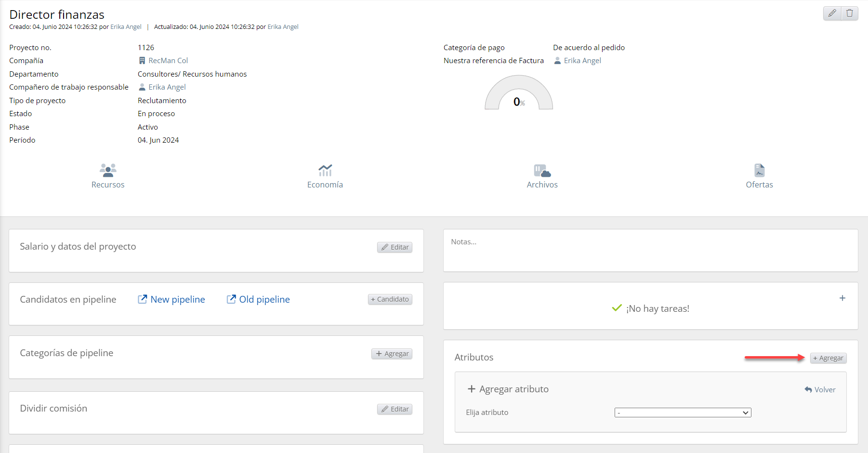Open the Ofertas document icon
Viewport: 868px width, 453px height.
759,171
